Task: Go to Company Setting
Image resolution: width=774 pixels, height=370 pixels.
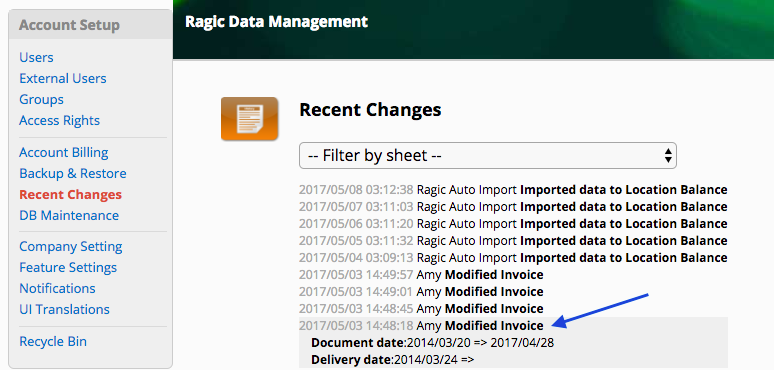Action: coord(71,246)
